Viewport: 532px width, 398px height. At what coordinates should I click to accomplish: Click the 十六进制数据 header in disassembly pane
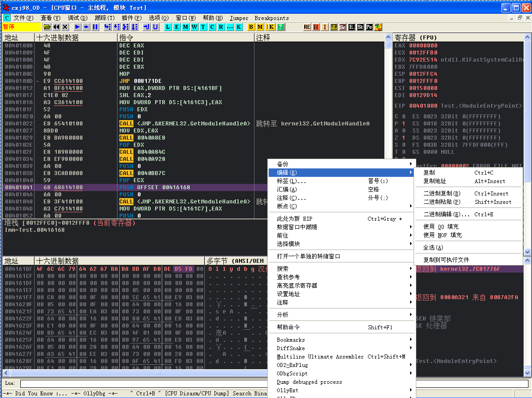click(x=76, y=38)
